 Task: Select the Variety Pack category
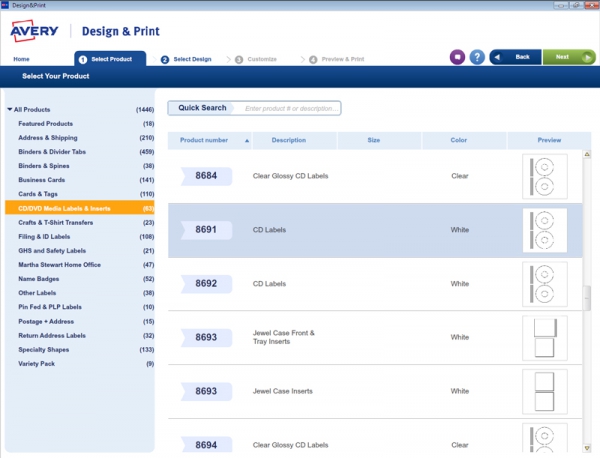tap(80, 364)
